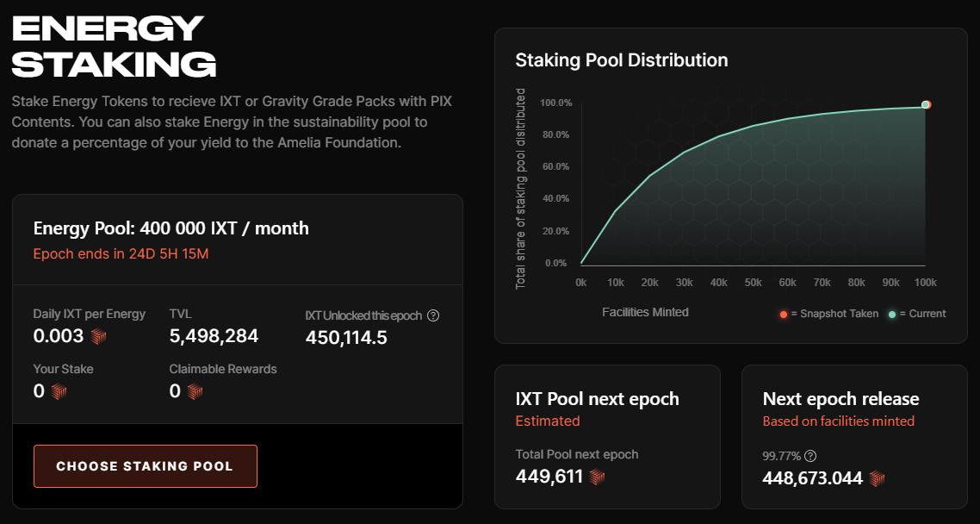Click the = Snapshot Taken legend text
Image resolution: width=980 pixels, height=524 pixels.
[834, 314]
